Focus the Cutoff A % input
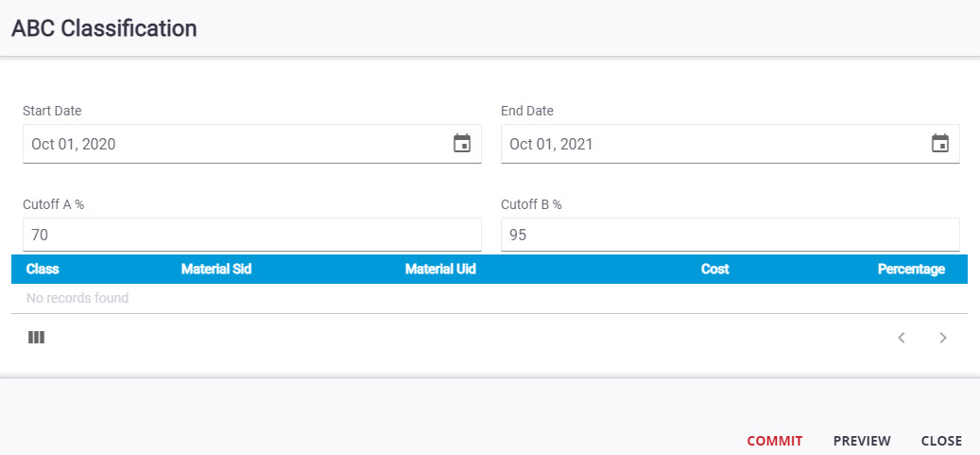 [x=251, y=235]
